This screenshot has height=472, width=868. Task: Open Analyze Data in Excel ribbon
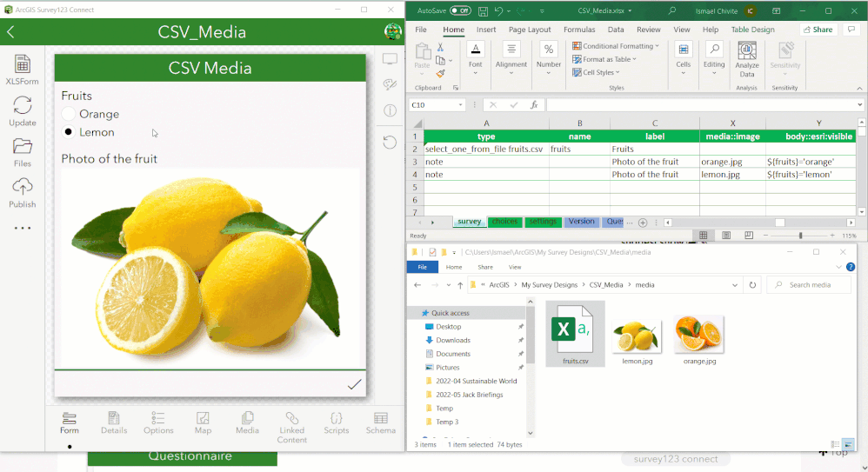click(747, 60)
